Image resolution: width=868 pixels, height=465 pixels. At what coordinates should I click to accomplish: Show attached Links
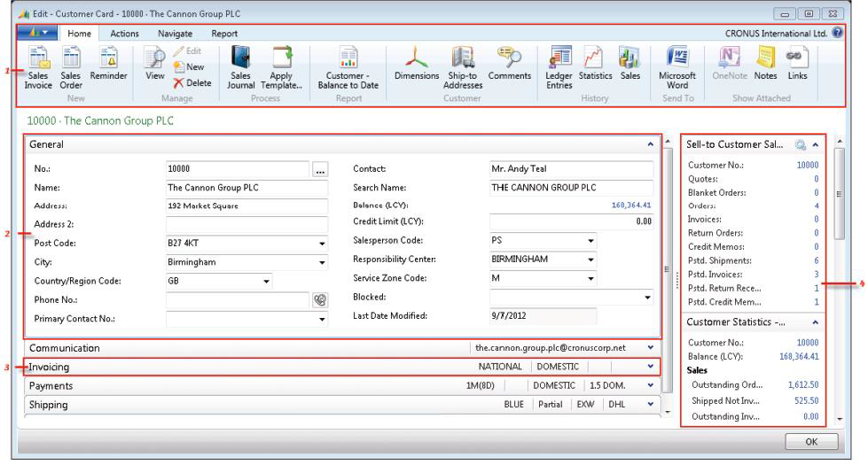[x=797, y=63]
